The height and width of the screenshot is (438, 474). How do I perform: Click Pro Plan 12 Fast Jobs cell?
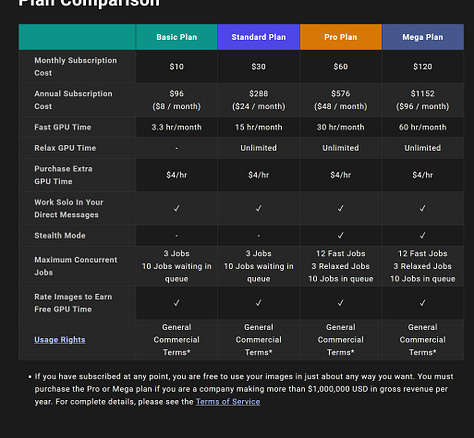click(341, 266)
